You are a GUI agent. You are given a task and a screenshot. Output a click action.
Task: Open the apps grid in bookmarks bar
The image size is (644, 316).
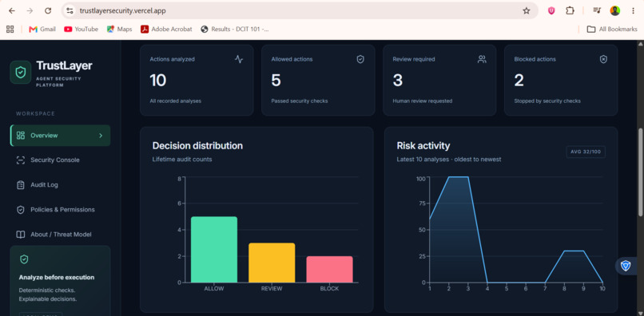pos(10,30)
